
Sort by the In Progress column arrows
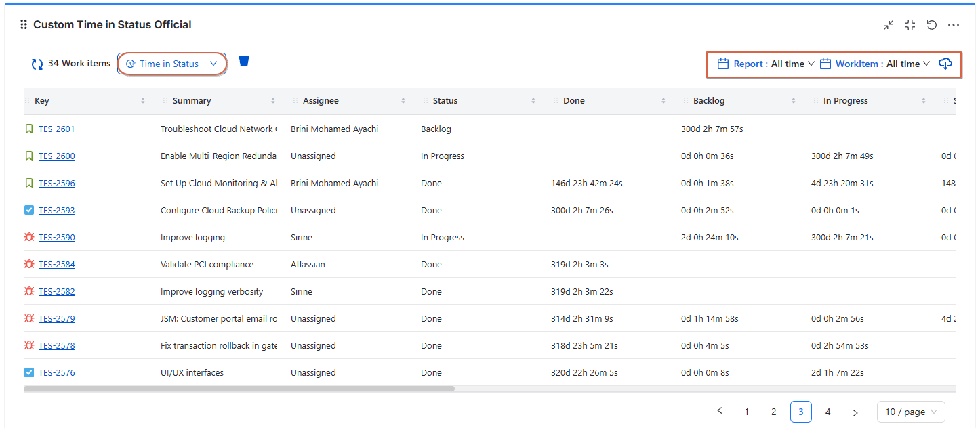pyautogui.click(x=924, y=101)
